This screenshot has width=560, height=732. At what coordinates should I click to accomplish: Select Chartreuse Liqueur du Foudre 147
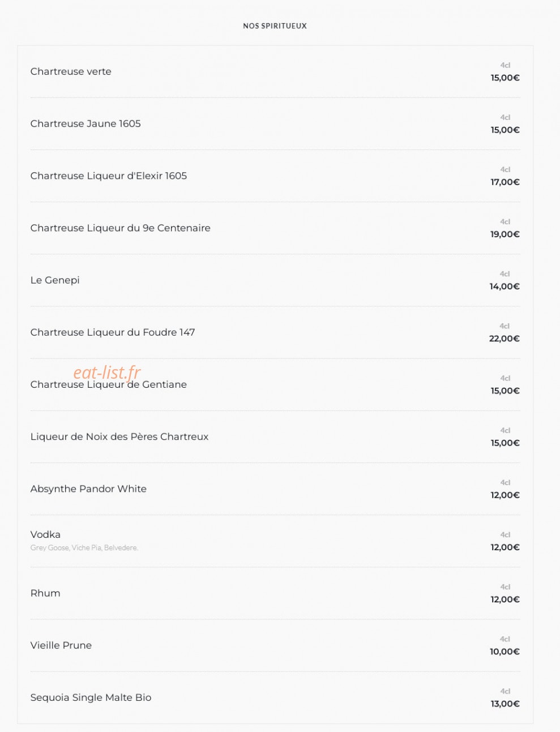click(x=113, y=332)
